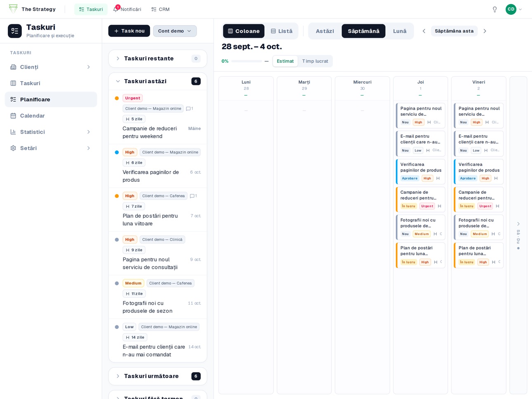Expand Taskuri următoare section
Viewport: 532px width, 399px height.
point(158,376)
